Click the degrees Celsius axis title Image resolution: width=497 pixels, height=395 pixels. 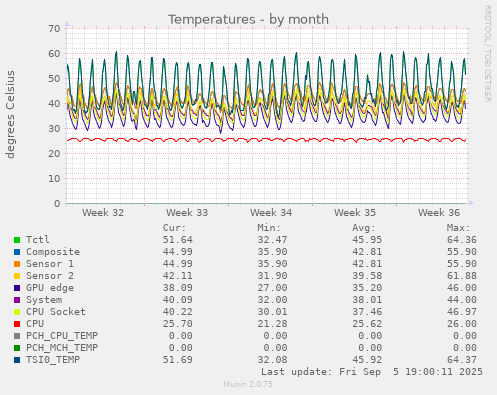(x=10, y=114)
